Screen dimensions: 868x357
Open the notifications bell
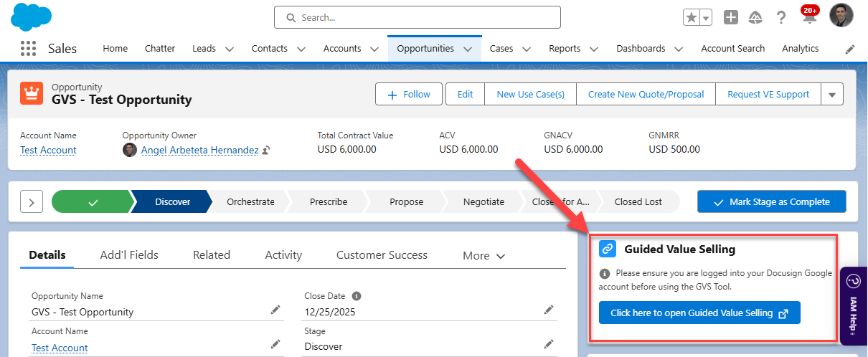click(x=809, y=18)
